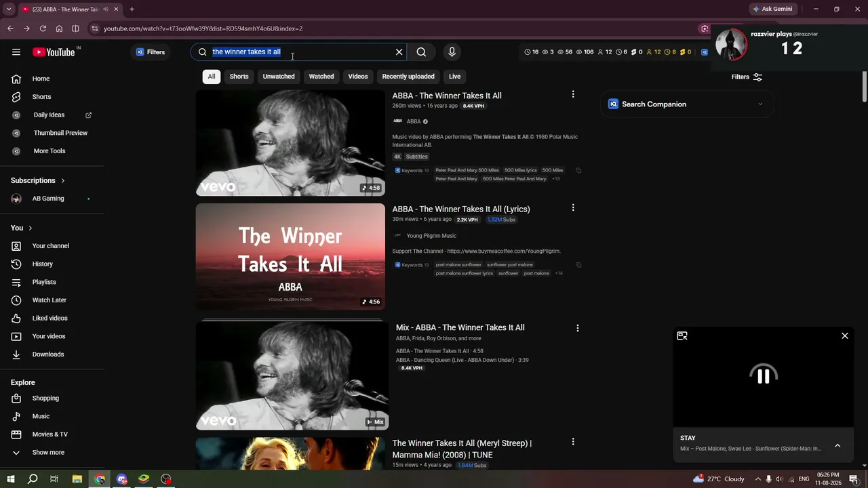Open Watch Later
This screenshot has width=868, height=488.
click(x=53, y=300)
